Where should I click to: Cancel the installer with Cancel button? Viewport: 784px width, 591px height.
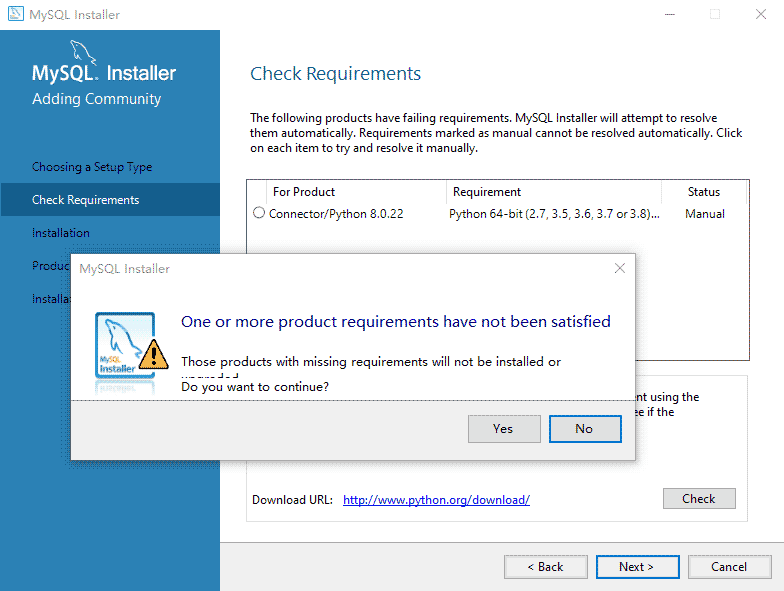[x=730, y=566]
